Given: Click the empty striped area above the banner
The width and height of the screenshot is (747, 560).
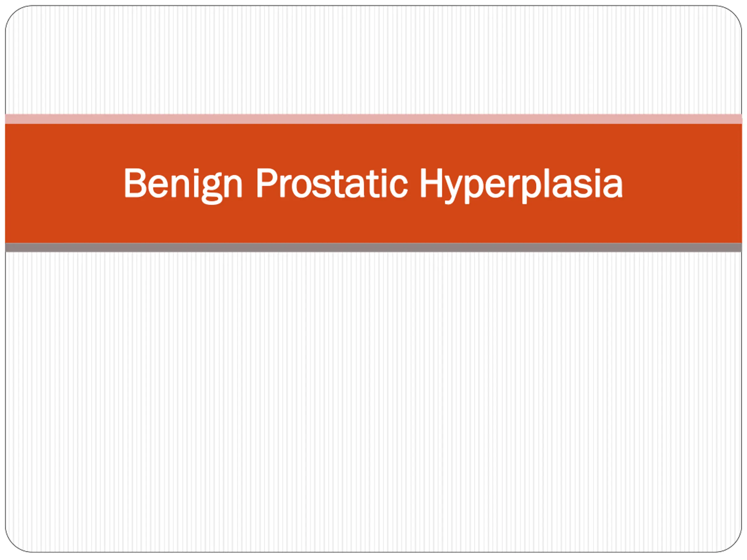Looking at the screenshot, I should [373, 60].
